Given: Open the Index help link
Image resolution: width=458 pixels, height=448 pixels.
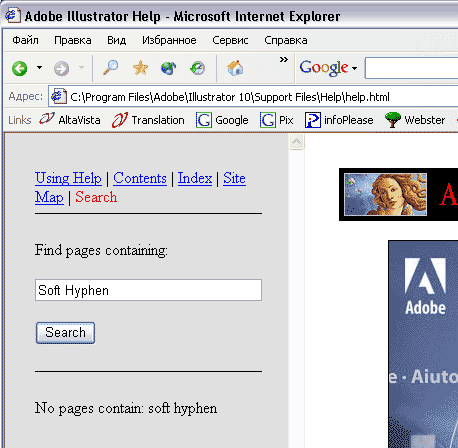Looking at the screenshot, I should (x=195, y=178).
